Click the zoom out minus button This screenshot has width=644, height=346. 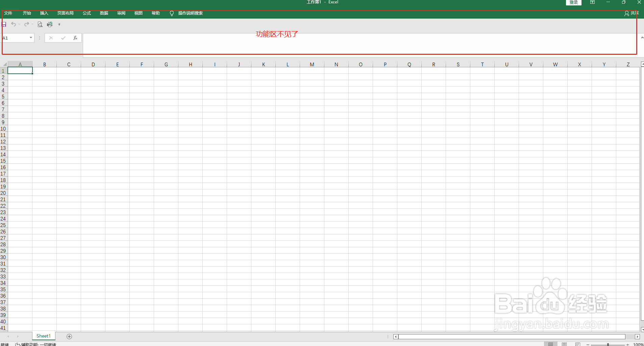point(588,344)
